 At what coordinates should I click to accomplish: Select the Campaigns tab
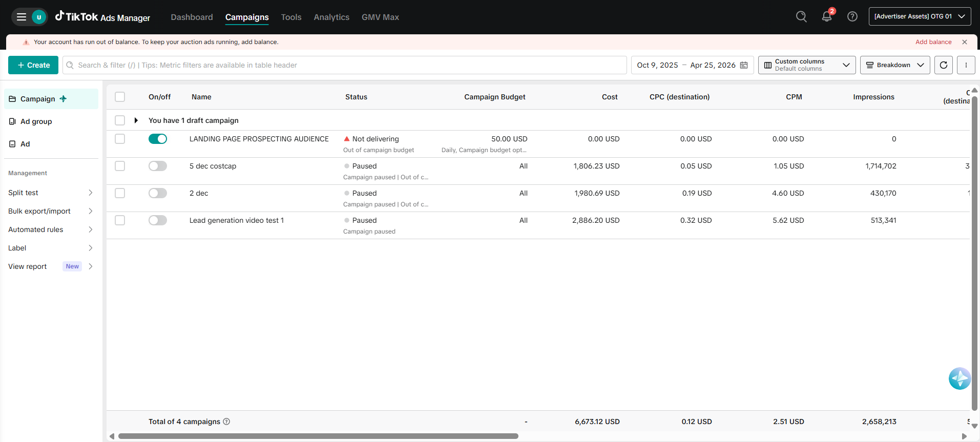click(247, 17)
